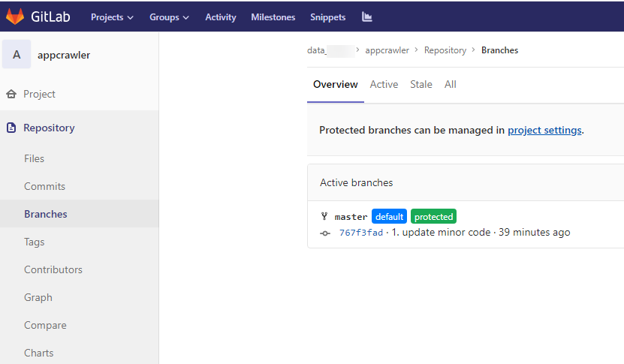The image size is (624, 364).
Task: Click the GitLab wordmark text
Action: [x=50, y=17]
